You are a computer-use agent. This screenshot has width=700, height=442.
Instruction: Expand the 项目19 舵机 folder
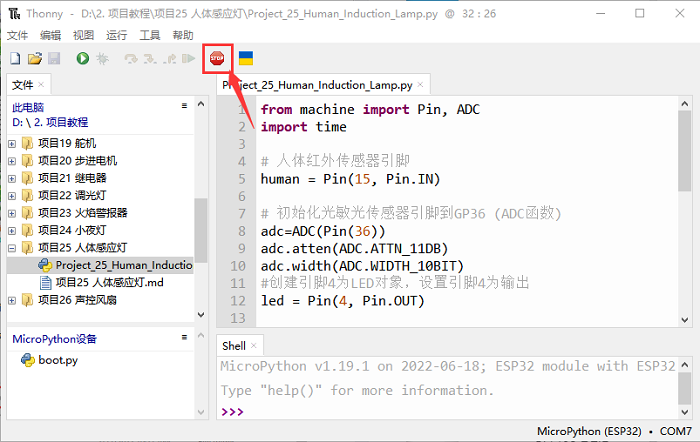(x=12, y=143)
